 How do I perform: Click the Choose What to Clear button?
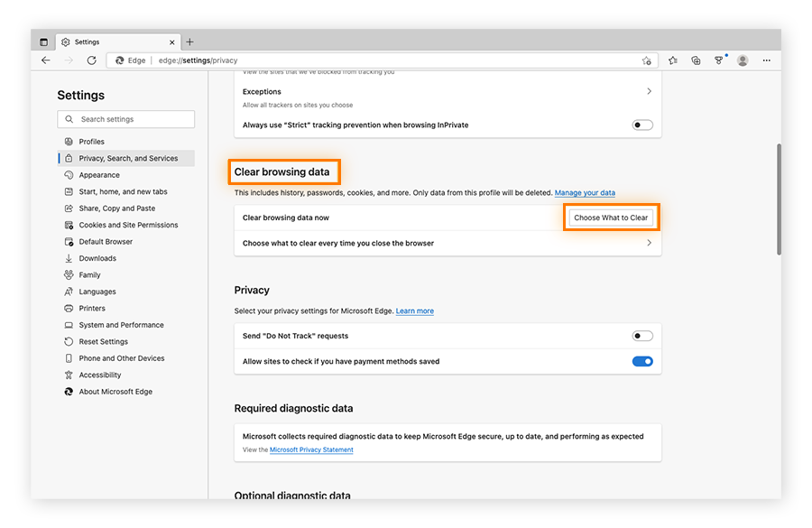tap(611, 217)
